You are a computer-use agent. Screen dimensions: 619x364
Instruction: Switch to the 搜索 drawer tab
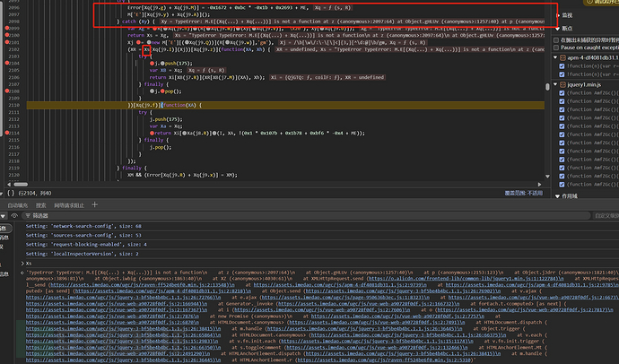point(41,204)
